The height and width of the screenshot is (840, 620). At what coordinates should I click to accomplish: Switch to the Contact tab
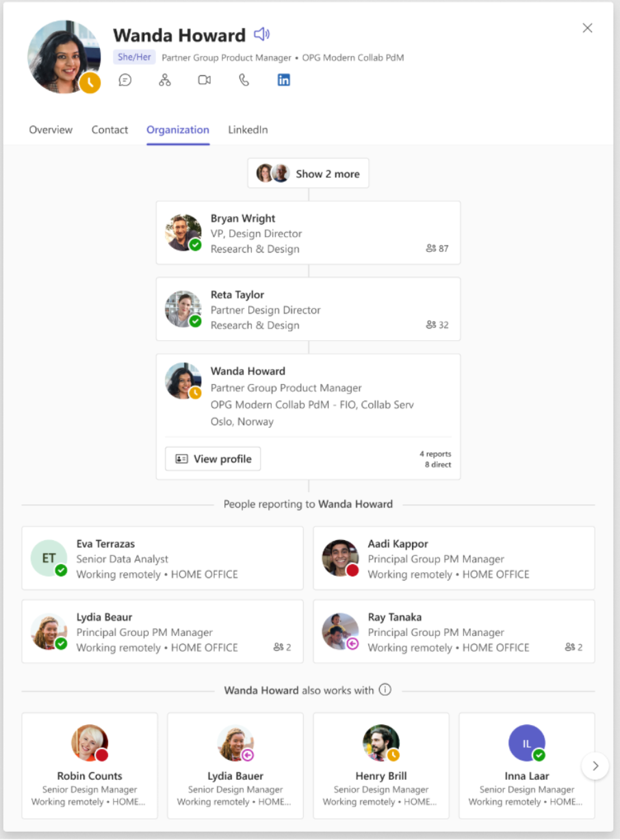pos(109,129)
